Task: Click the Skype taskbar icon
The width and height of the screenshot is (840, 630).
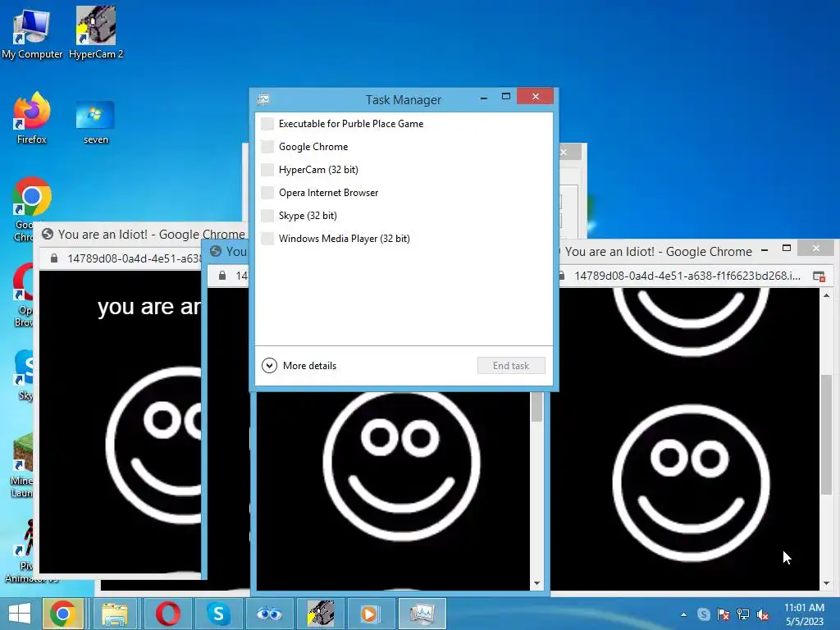Action: click(218, 614)
